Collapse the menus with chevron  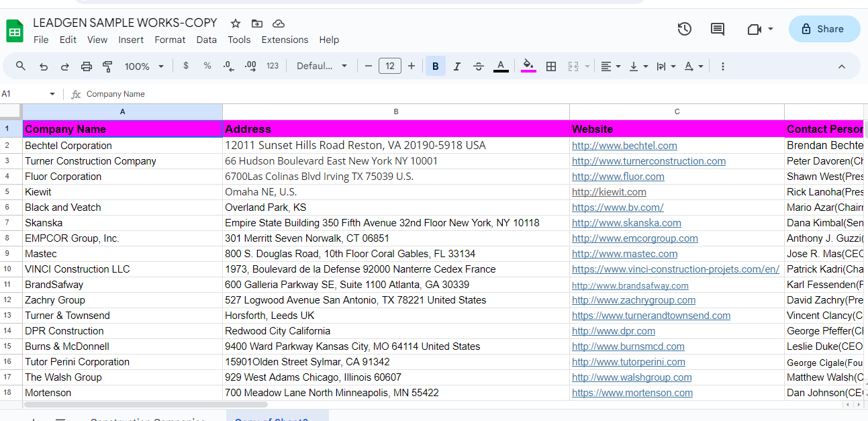[842, 66]
